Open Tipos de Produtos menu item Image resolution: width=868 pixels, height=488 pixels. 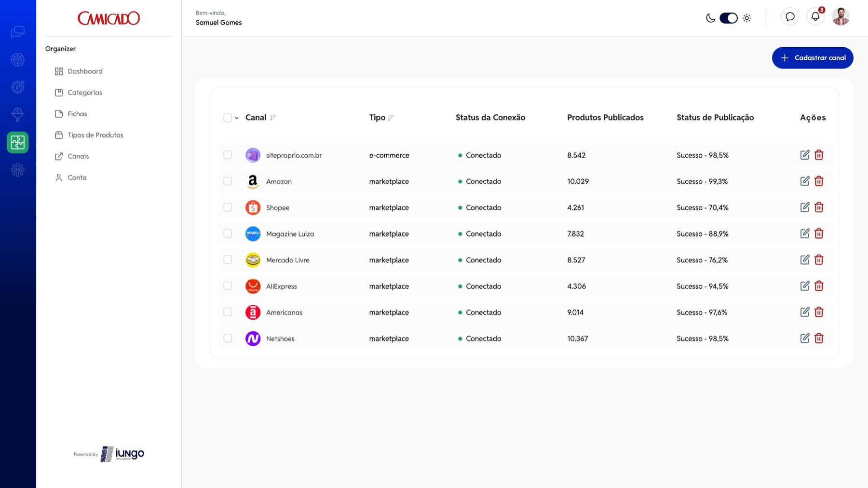pos(89,135)
